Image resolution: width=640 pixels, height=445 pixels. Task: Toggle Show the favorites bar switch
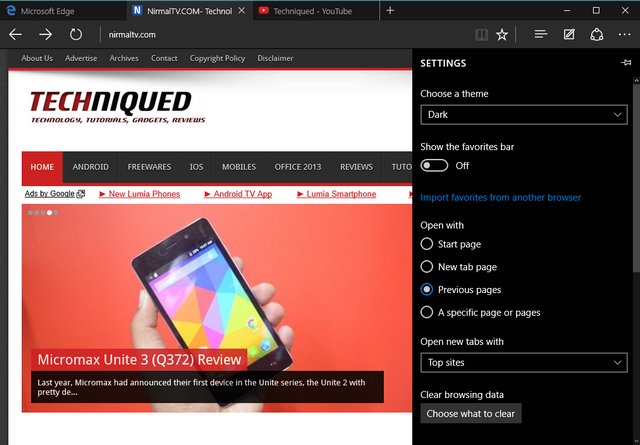(x=434, y=166)
